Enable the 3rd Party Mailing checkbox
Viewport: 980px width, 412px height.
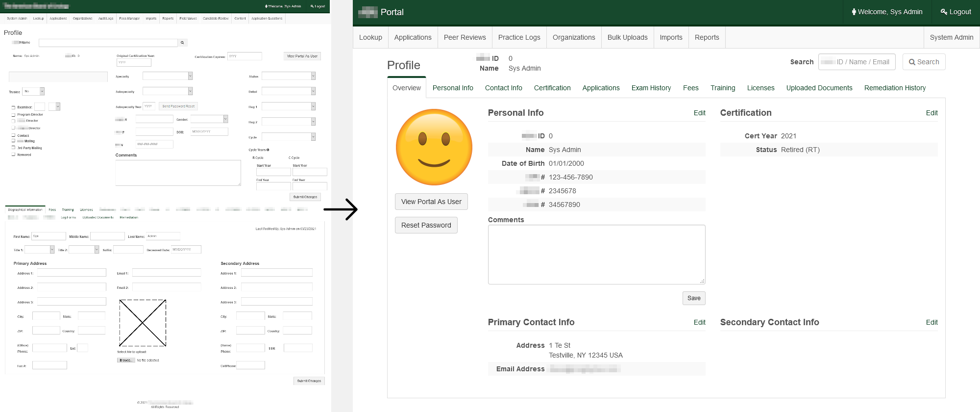[13, 147]
